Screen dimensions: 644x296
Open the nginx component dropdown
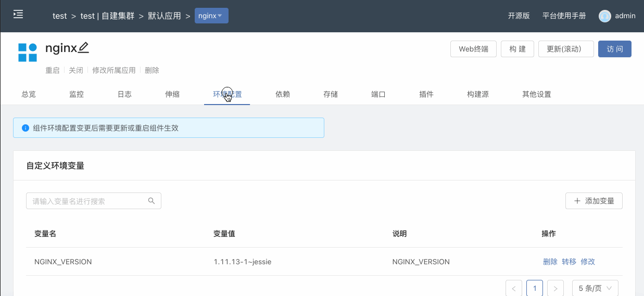[211, 16]
